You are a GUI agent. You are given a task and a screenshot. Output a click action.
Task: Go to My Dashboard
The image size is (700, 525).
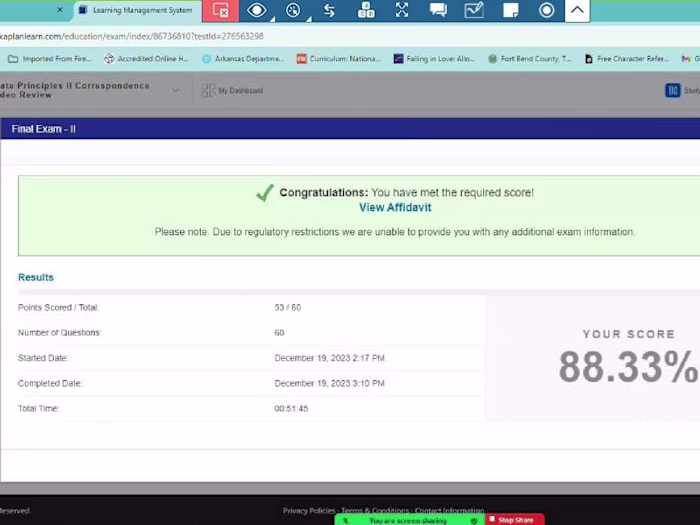pyautogui.click(x=232, y=91)
